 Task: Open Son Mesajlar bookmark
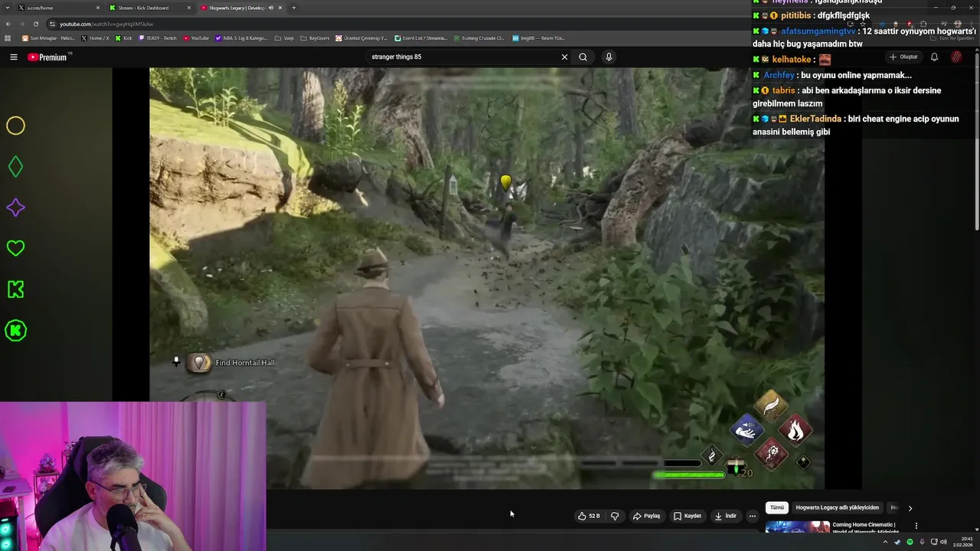coord(49,37)
